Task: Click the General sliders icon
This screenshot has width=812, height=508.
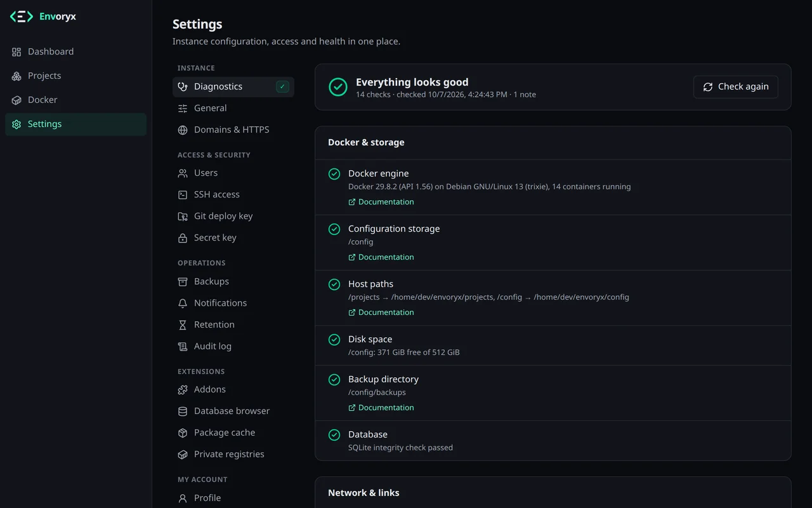Action: 183,109
